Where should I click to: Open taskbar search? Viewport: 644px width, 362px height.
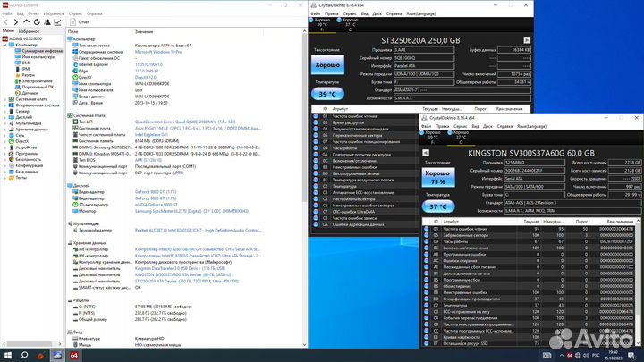click(24, 356)
